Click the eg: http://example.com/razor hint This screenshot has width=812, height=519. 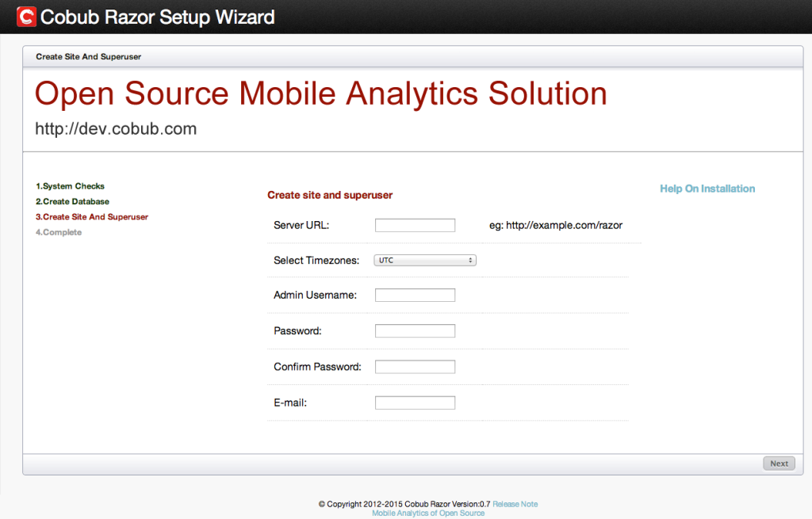point(556,225)
